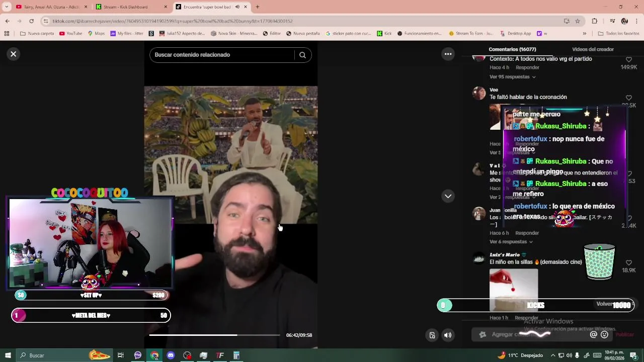Image resolution: width=644 pixels, height=362 pixels.
Task: Reply to the 'Contexto' comment via Responder
Action: coord(527,67)
